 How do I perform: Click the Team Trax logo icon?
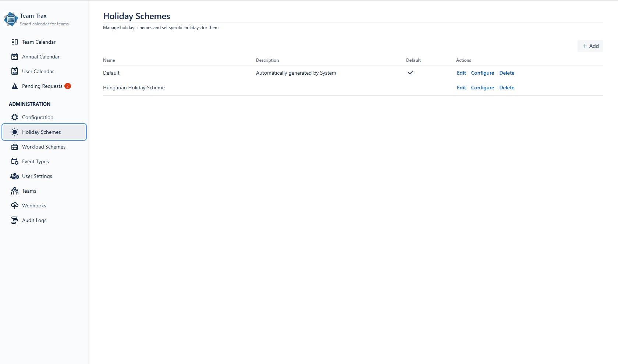(11, 19)
